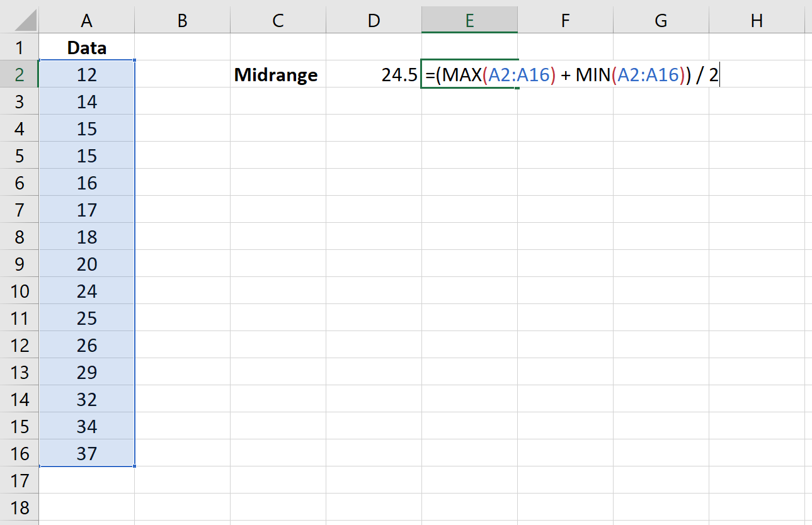Click the cell containing 29
The height and width of the screenshot is (525, 812).
[x=87, y=372]
